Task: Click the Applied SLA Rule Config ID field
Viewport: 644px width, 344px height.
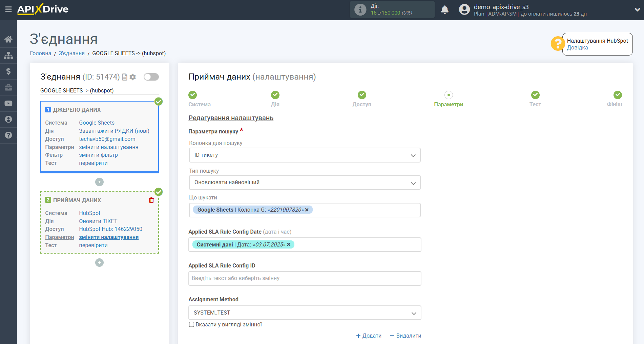Action: 305,279
